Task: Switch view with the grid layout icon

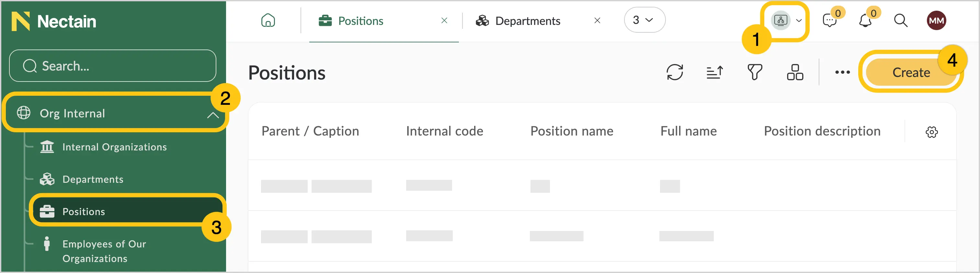Action: (x=795, y=72)
